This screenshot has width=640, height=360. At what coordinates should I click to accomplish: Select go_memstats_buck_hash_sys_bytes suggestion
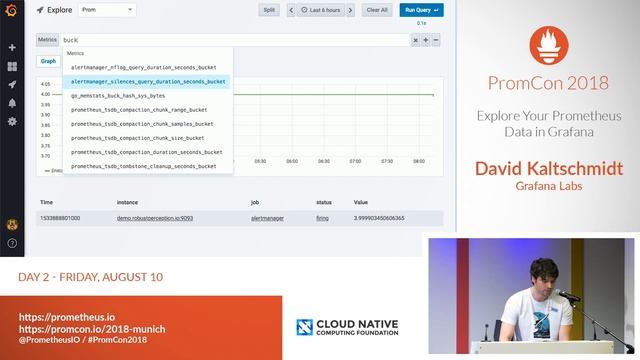[148, 96]
